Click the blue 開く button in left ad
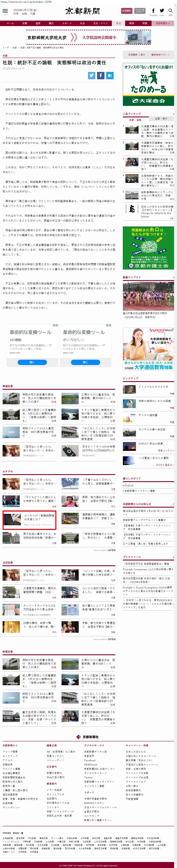177x868 pixels. [32, 362]
